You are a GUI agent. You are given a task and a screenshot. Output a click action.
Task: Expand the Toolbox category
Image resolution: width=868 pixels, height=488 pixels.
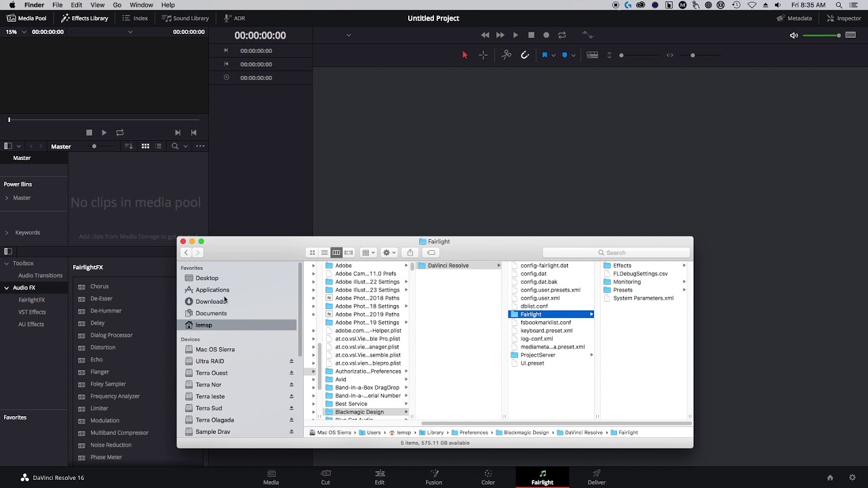[6, 263]
